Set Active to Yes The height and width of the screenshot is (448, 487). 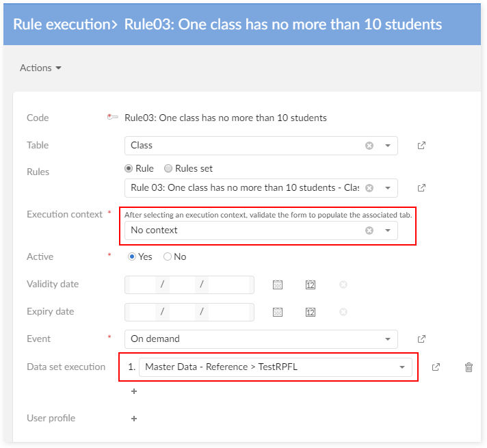point(132,256)
